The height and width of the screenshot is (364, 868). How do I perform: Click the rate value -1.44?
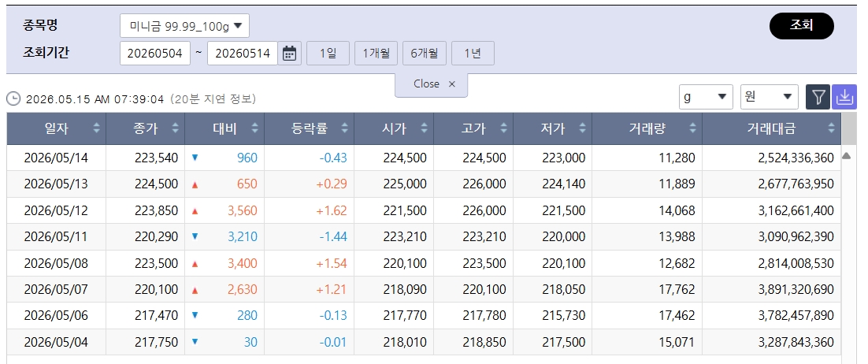tap(333, 236)
